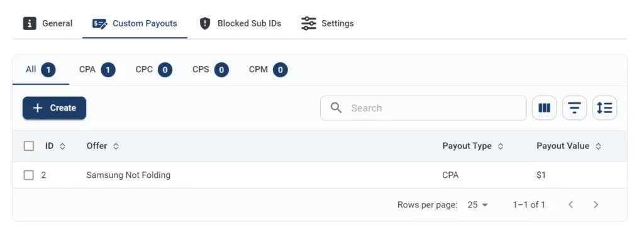Toggle row density icon
The height and width of the screenshot is (247, 644).
(x=604, y=108)
